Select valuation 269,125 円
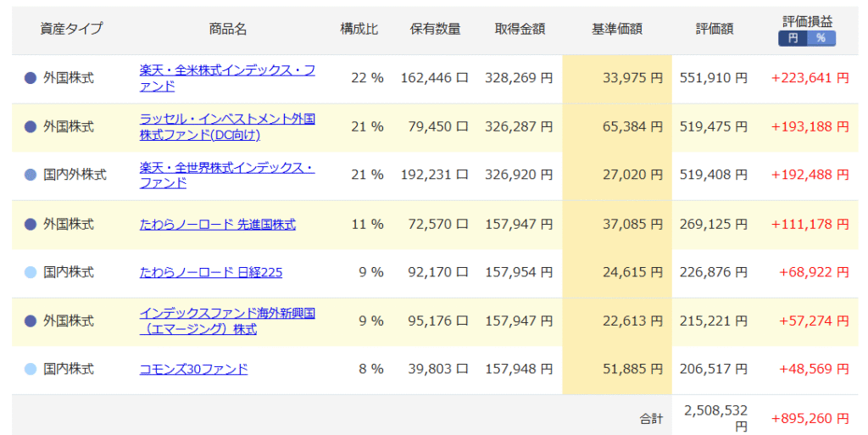Image resolution: width=868 pixels, height=435 pixels. tap(714, 224)
